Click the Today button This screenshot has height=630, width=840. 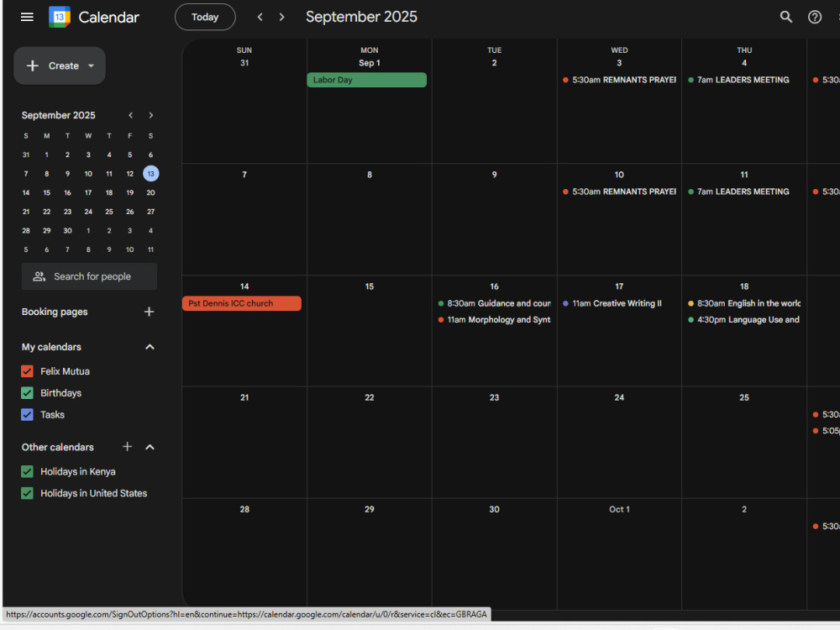point(205,17)
